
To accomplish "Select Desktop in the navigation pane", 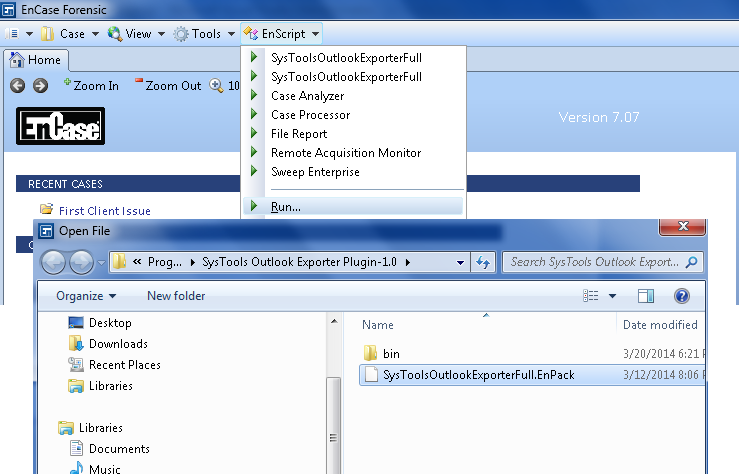I will (110, 323).
